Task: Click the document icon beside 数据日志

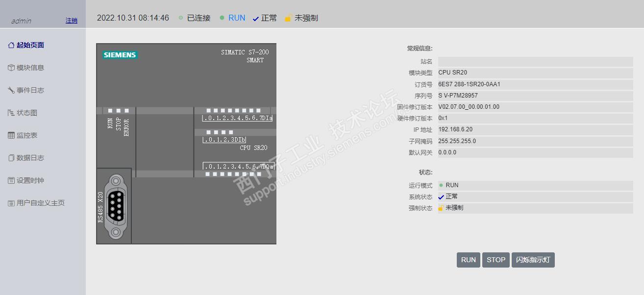Action: coord(11,158)
